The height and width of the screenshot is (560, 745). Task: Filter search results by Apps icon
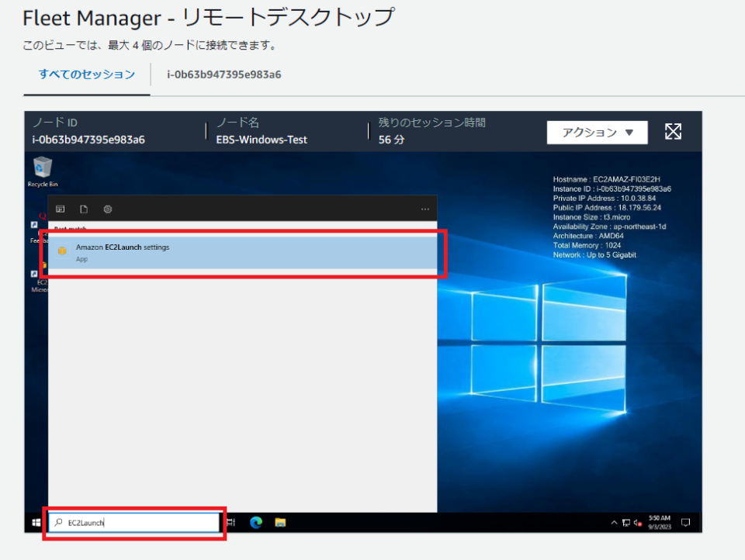click(x=61, y=209)
